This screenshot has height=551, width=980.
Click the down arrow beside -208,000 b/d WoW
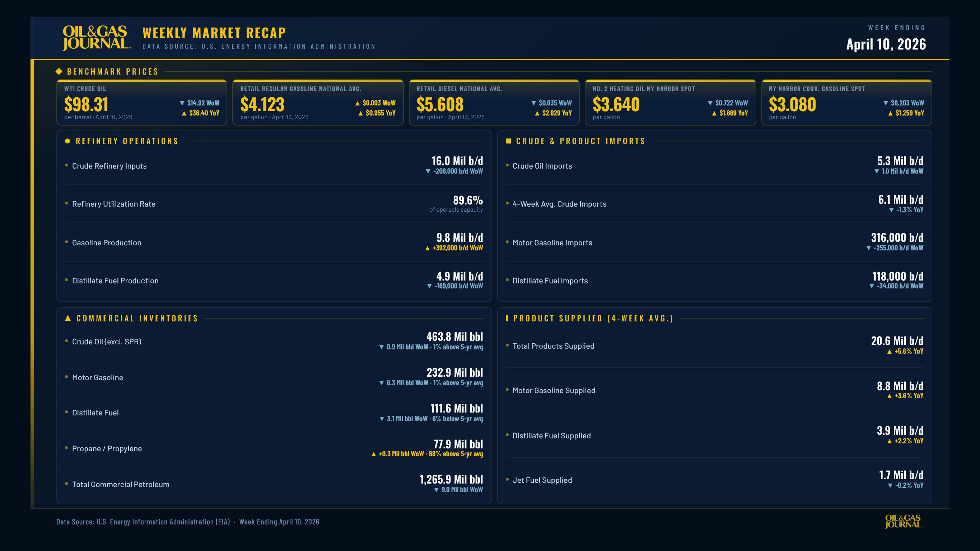click(428, 171)
